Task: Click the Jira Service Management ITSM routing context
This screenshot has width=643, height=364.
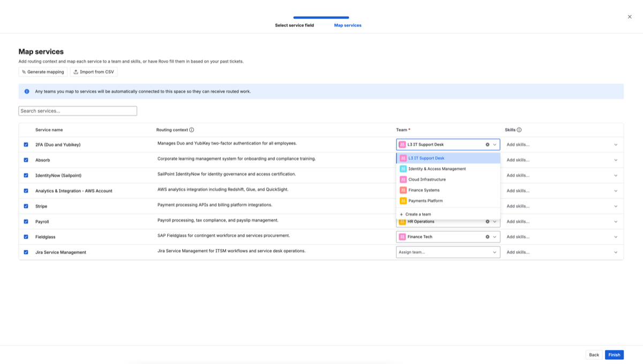Action: (231, 251)
